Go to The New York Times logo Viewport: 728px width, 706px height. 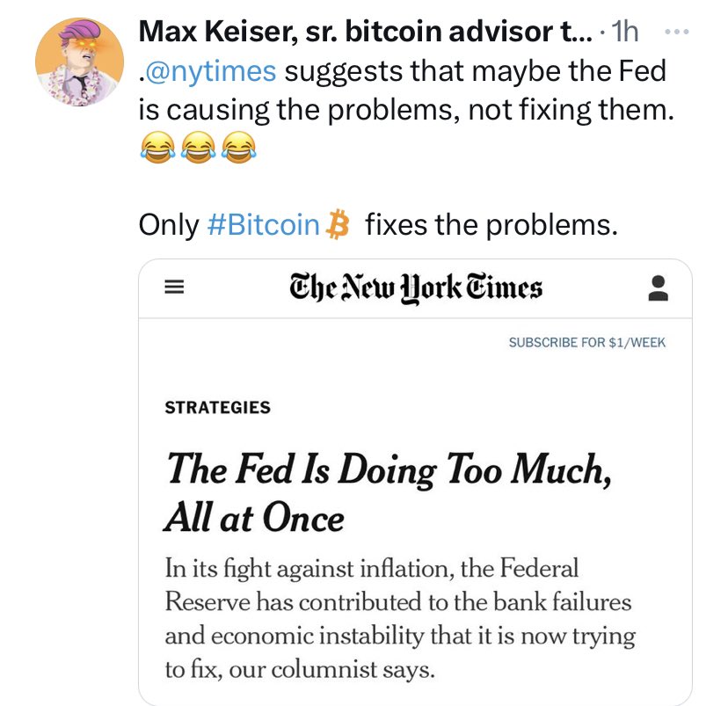click(x=415, y=287)
